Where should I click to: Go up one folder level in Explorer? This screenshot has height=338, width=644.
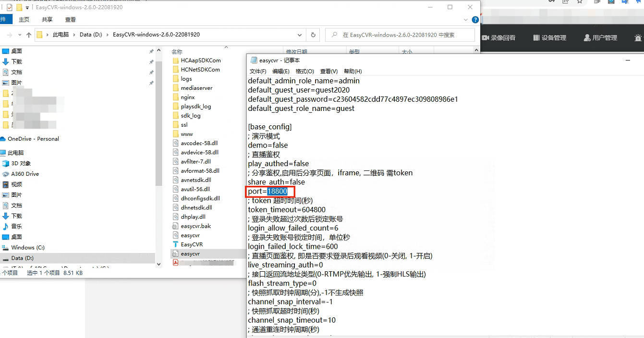tap(29, 35)
